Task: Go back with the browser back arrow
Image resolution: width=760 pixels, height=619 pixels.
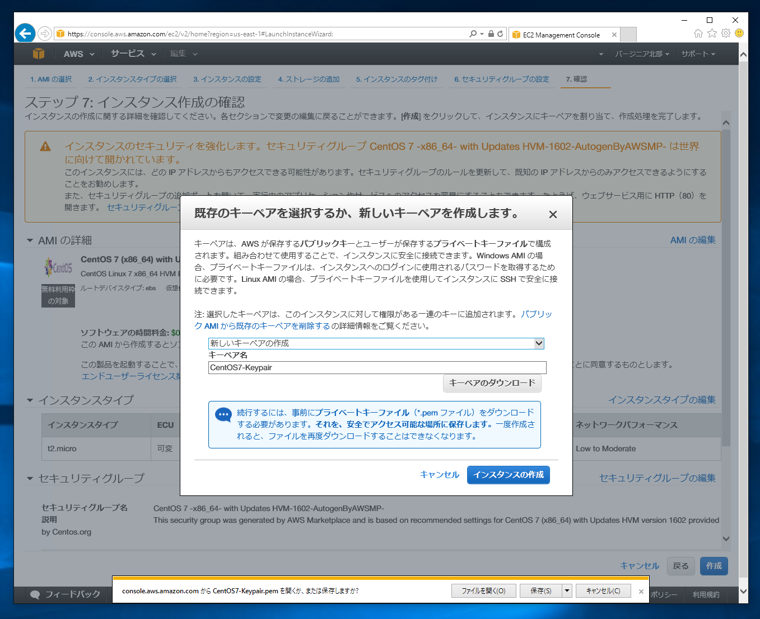Action: [25, 33]
